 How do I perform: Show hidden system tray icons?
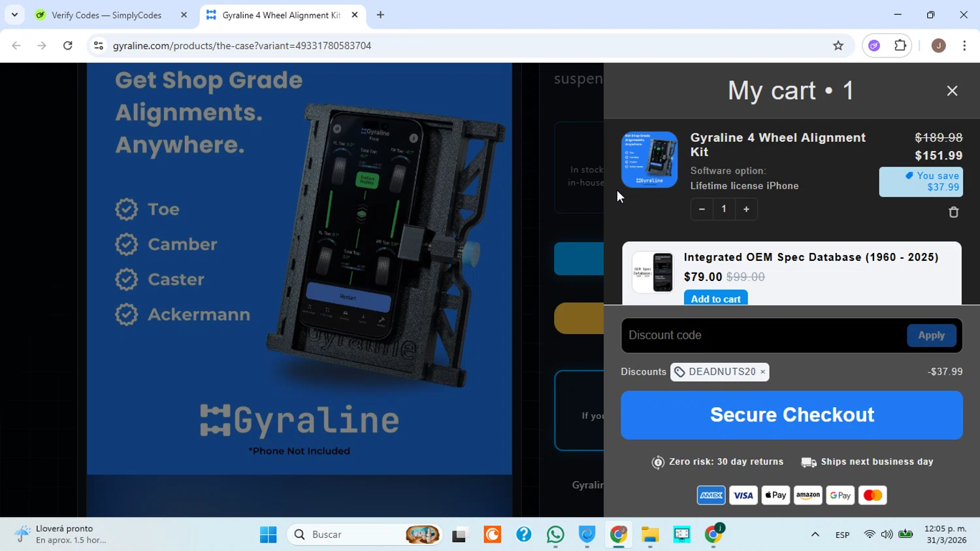(x=815, y=535)
